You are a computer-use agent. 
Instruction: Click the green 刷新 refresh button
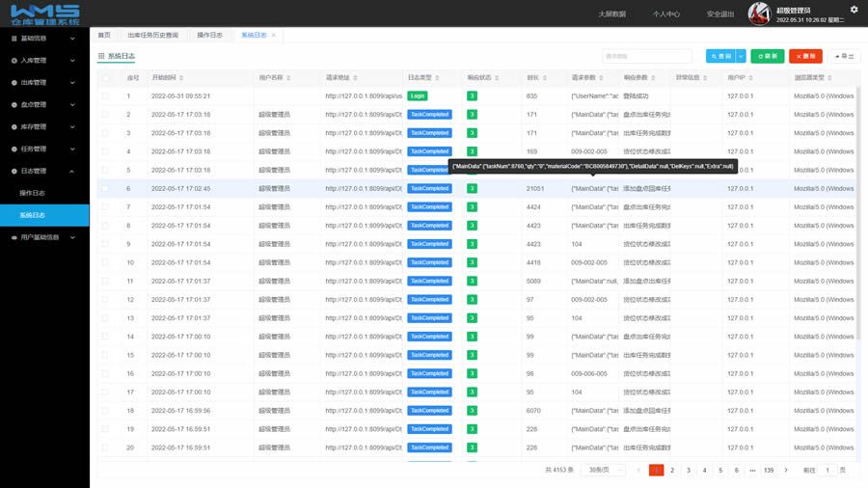point(768,56)
